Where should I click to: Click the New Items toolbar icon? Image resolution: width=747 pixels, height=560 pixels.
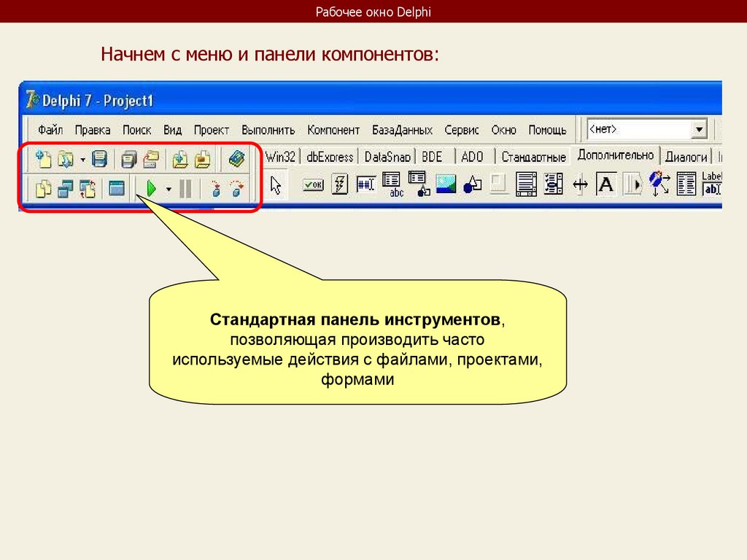pos(43,159)
